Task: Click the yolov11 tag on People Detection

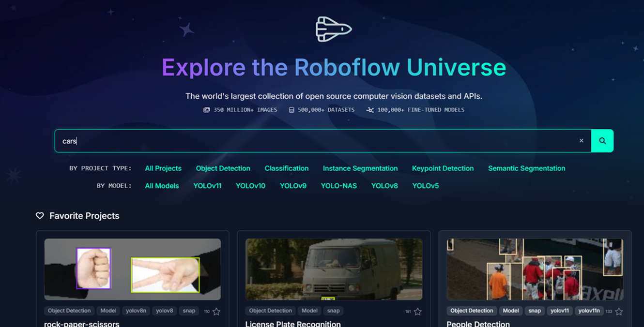Action: click(560, 311)
